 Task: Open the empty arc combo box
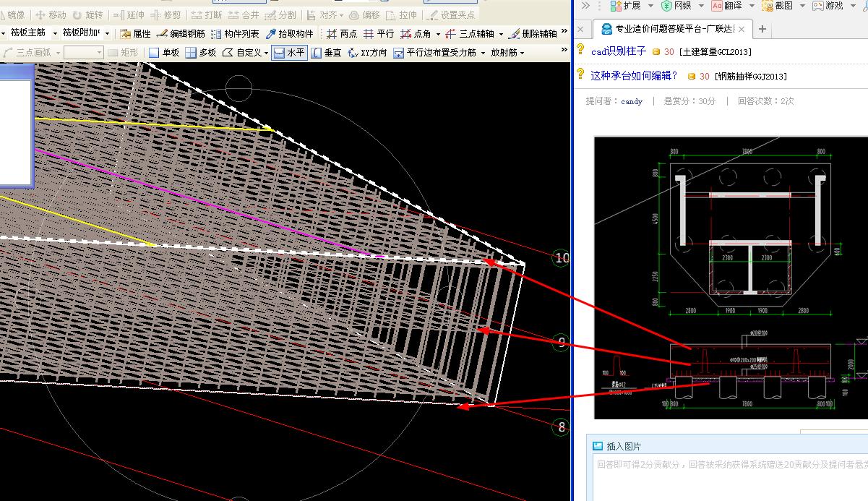83,53
